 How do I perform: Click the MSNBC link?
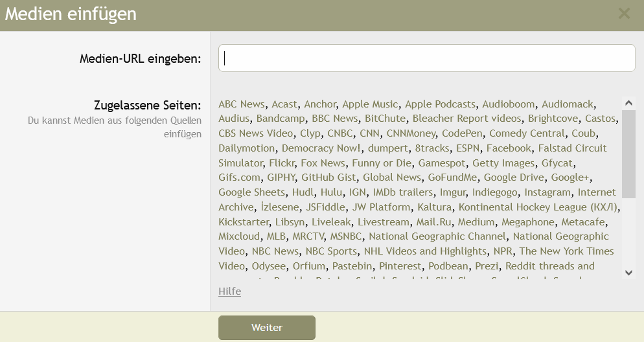(x=346, y=236)
